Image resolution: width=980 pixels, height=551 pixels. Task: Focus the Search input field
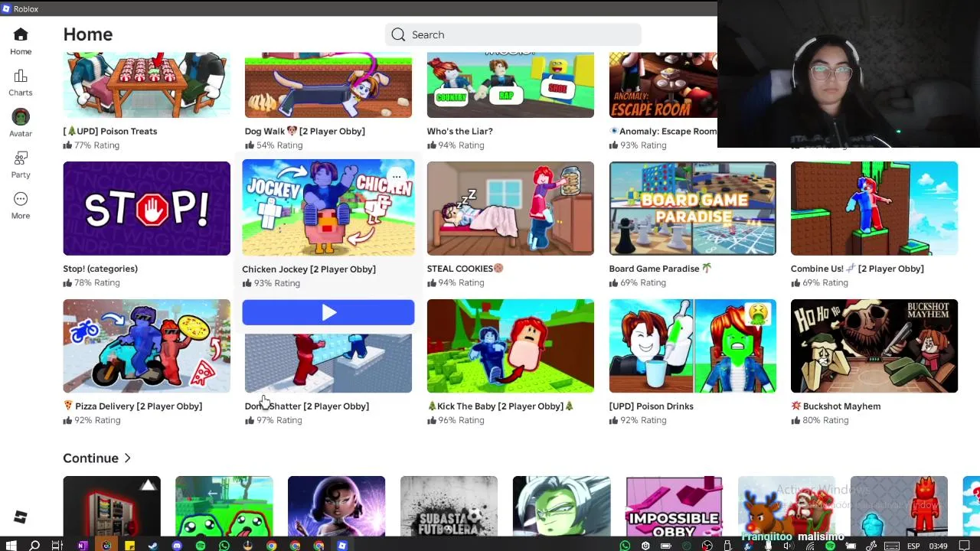pos(513,34)
